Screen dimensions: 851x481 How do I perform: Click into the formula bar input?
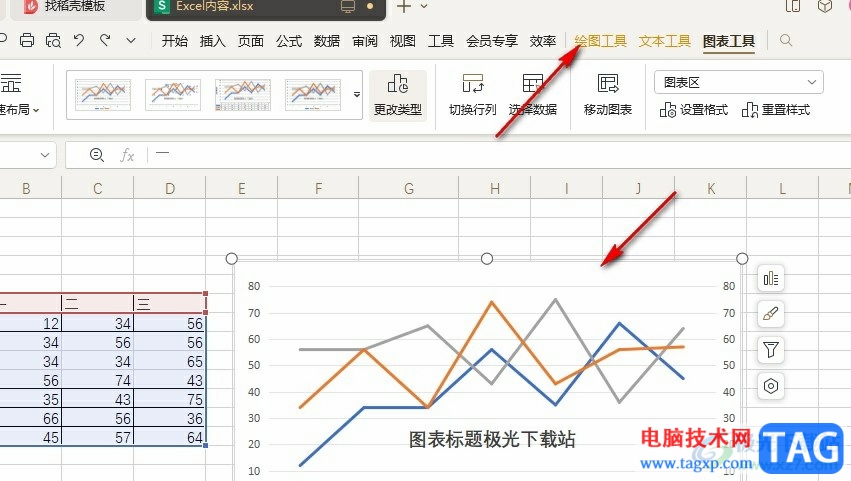coord(499,155)
